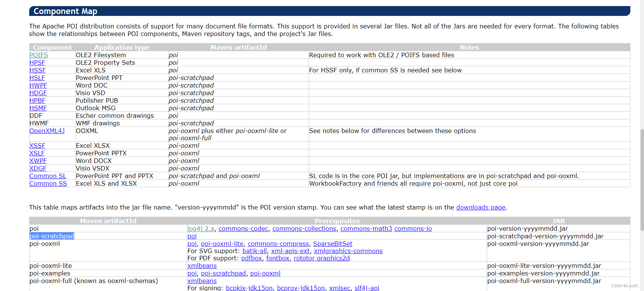The width and height of the screenshot is (644, 291).
Task: Go to the XDGF link
Action: click(x=38, y=168)
